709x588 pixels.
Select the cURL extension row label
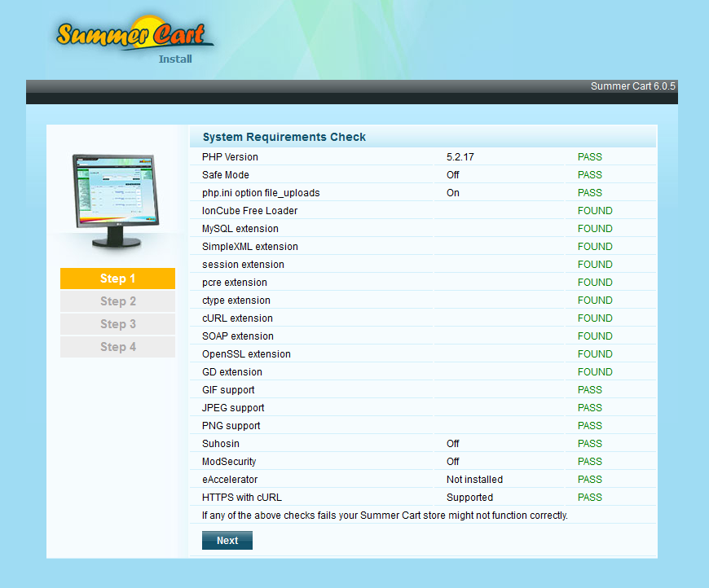(237, 318)
